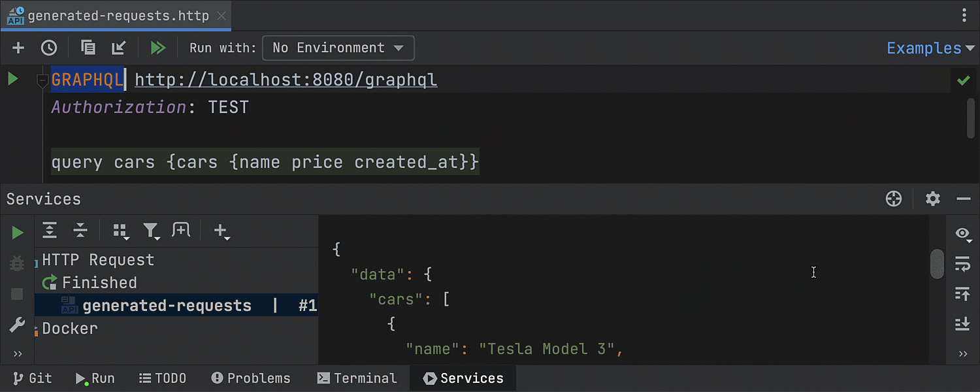
Task: Click the Collapse All icon in Services
Action: coord(80,230)
